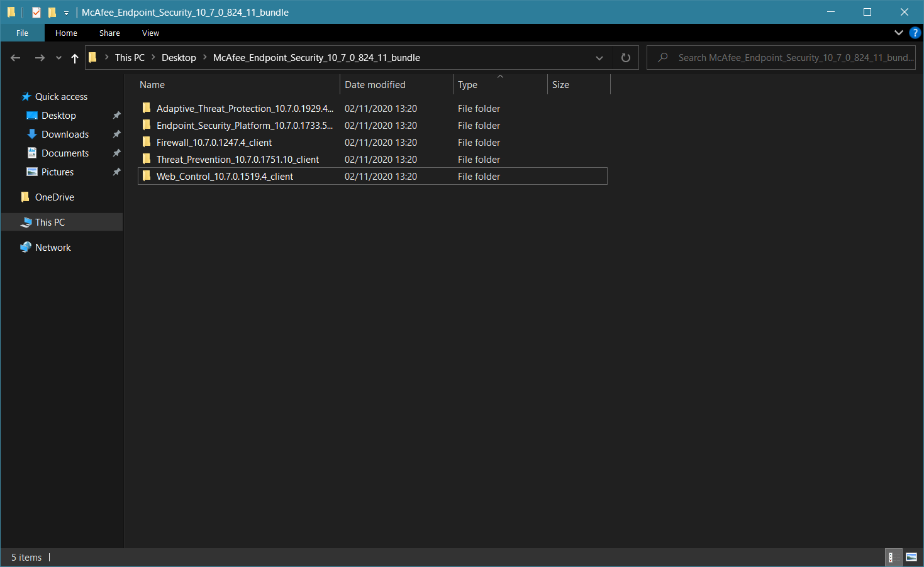Select Downloads in Quick access
This screenshot has height=567, width=924.
click(x=65, y=135)
